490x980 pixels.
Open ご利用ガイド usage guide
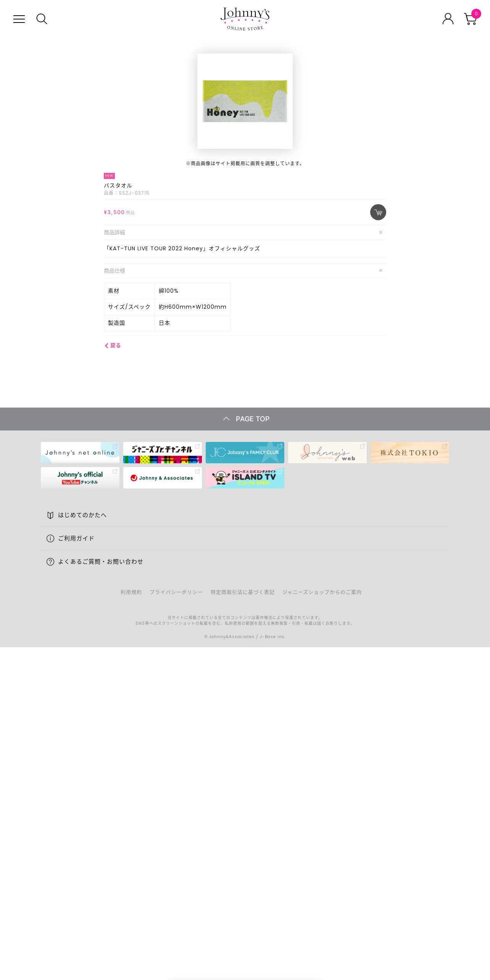click(x=245, y=538)
